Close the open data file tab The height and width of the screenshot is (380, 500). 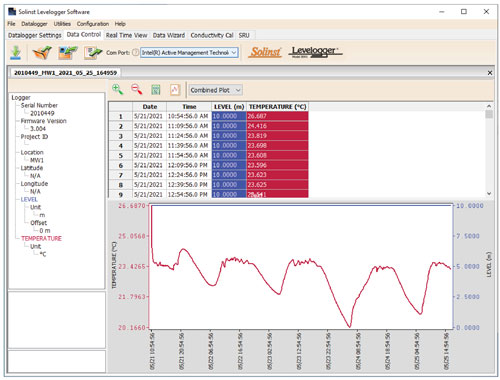point(490,73)
